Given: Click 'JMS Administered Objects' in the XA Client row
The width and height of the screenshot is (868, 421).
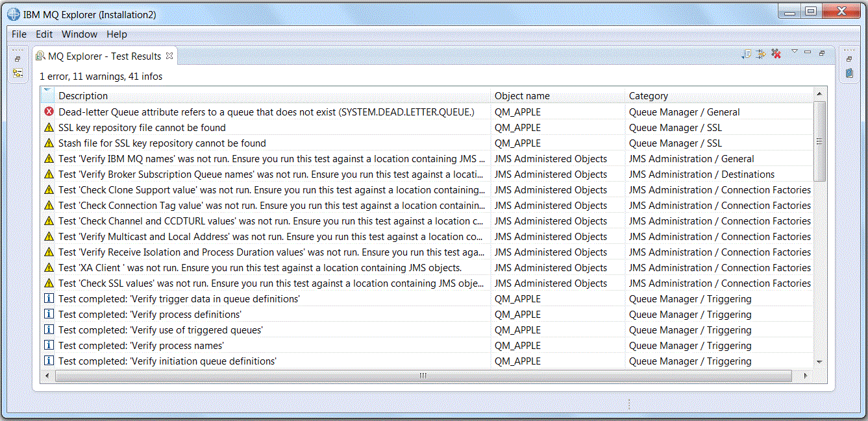Looking at the screenshot, I should tap(551, 268).
